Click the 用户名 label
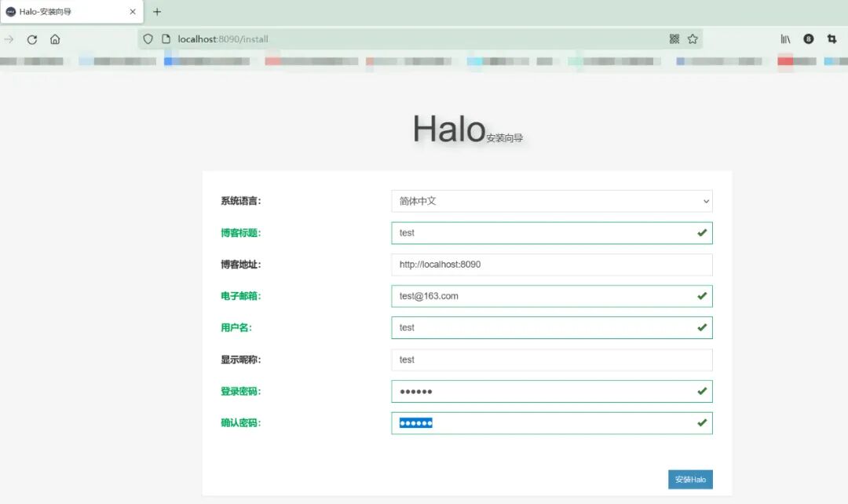This screenshot has height=504, width=848. click(236, 327)
